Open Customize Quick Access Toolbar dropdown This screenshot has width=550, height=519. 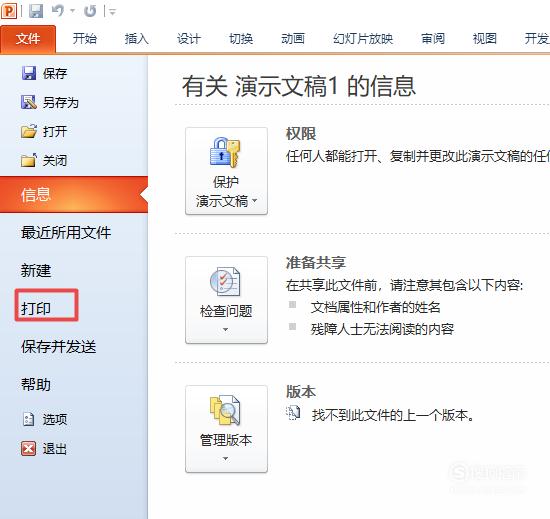[112, 12]
